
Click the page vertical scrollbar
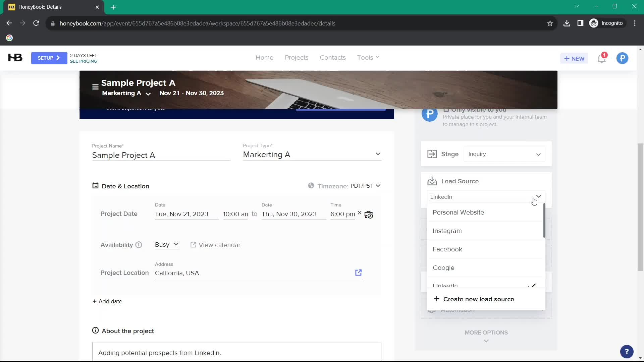(x=640, y=207)
